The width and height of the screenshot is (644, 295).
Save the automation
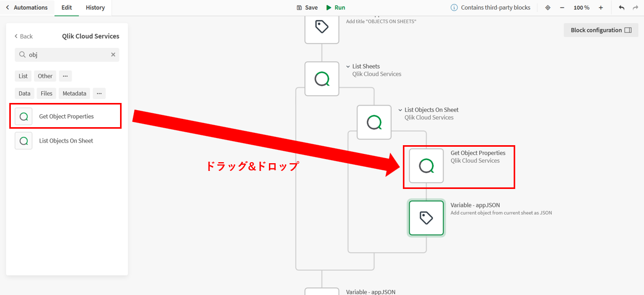pos(307,8)
